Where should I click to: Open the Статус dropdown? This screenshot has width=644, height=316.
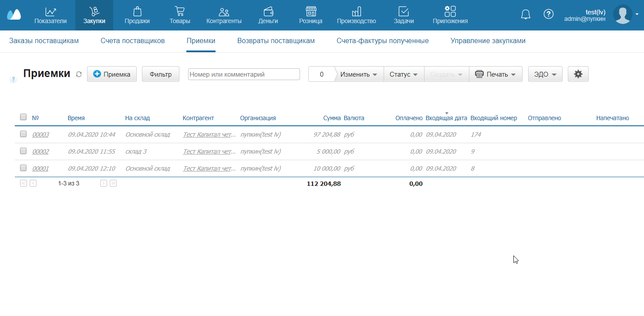coord(404,74)
